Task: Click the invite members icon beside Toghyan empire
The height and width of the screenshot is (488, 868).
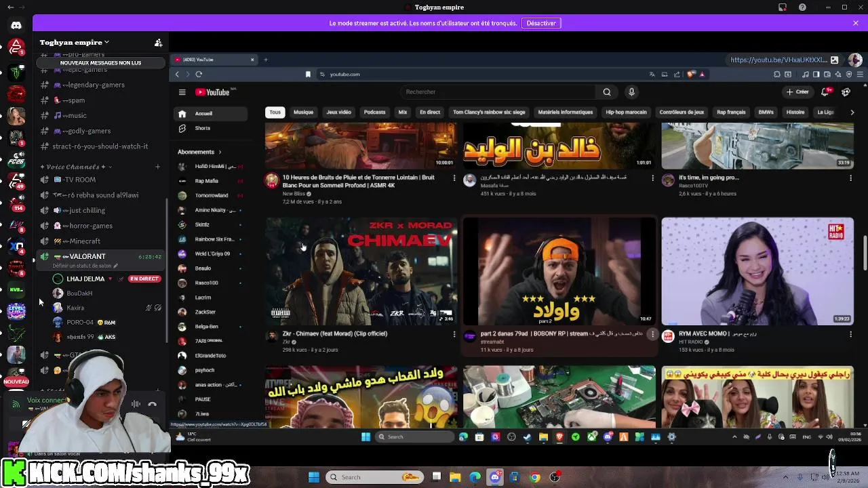Action: pyautogui.click(x=158, y=43)
